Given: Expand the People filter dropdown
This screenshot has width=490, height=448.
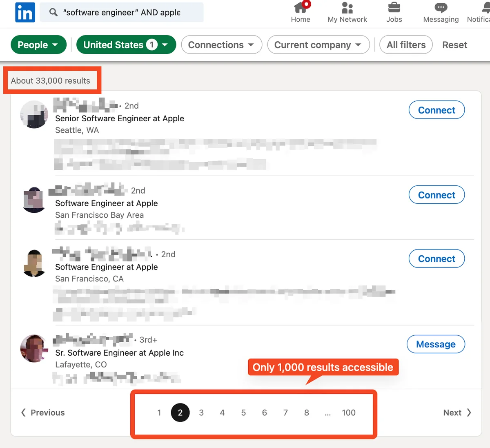Looking at the screenshot, I should click(x=38, y=45).
